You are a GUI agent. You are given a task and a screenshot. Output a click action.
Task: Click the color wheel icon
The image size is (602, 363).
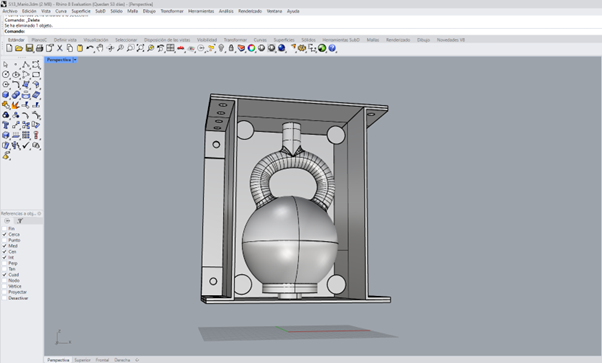click(251, 48)
